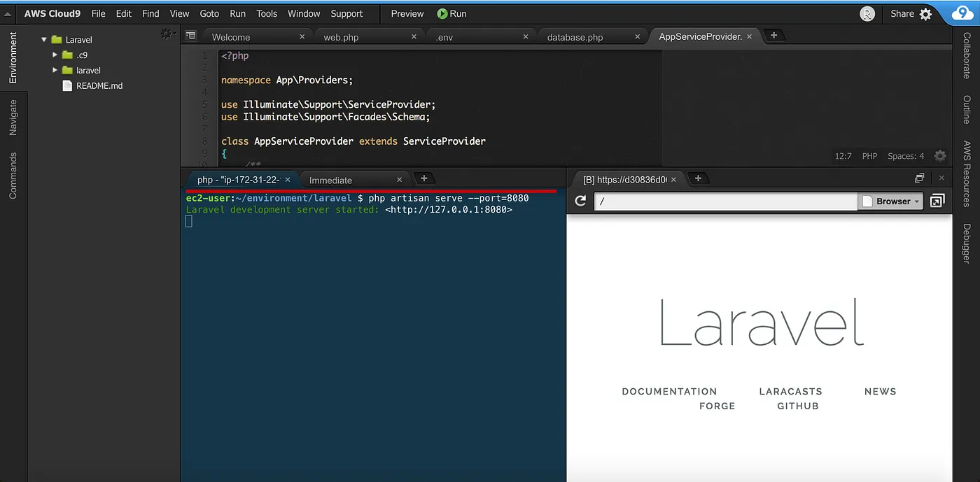Open the Debugger side panel
Viewport: 980px width, 482px height.
click(x=966, y=243)
